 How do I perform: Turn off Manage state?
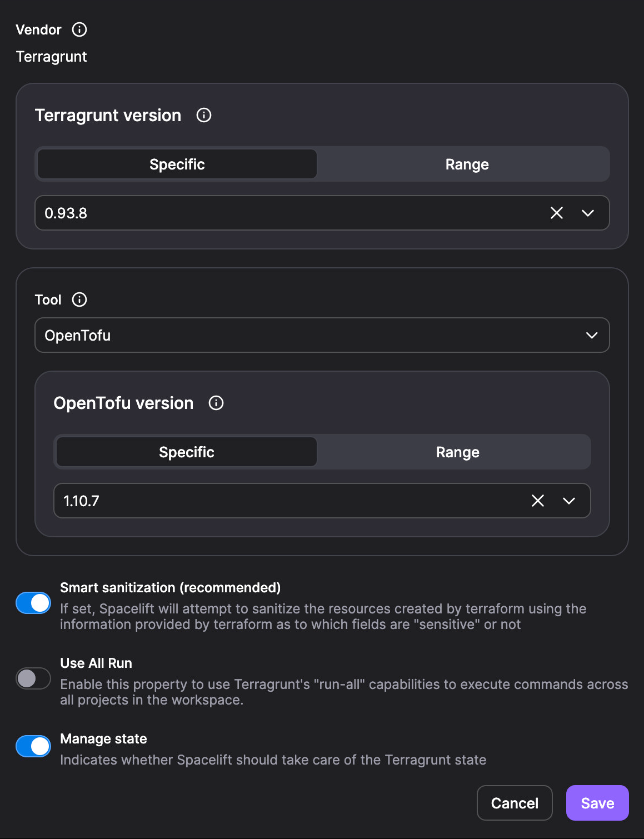(33, 746)
